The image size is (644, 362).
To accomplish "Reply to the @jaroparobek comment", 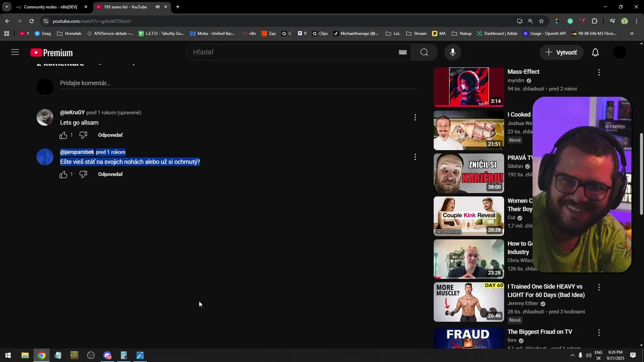I will [x=110, y=174].
